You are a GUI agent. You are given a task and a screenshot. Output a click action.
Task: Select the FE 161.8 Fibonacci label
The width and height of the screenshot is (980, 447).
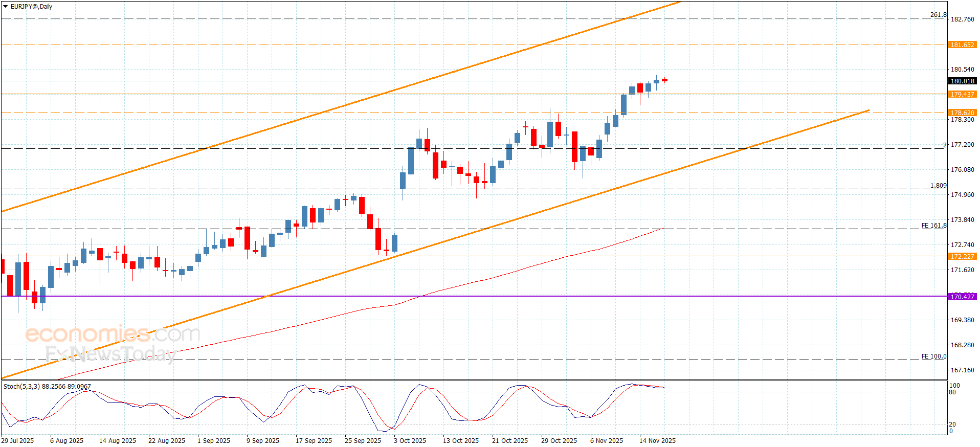[934, 226]
